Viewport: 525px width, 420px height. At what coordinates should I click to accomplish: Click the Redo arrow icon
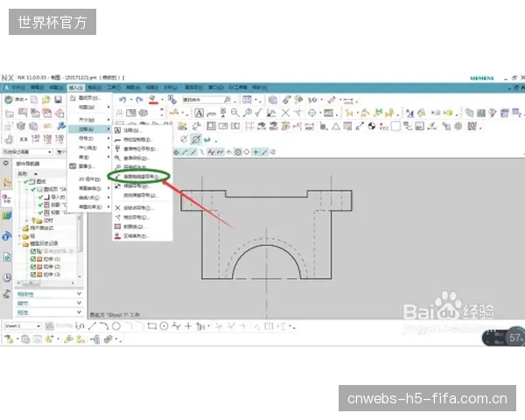[139, 100]
